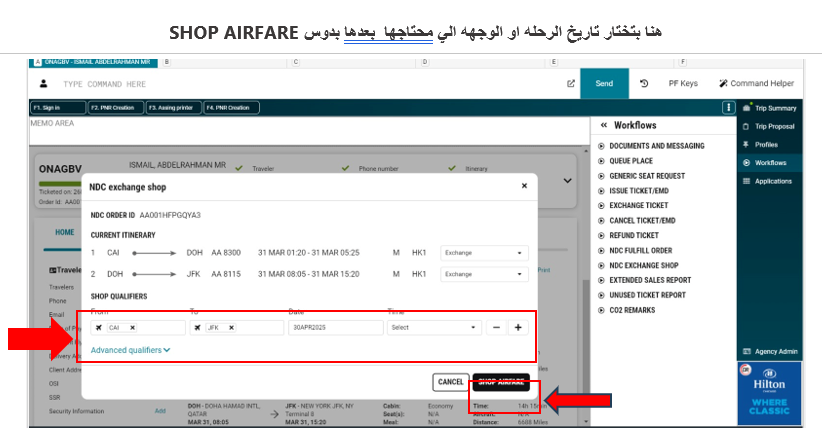The width and height of the screenshot is (822, 443).
Task: Click the F4. PNR Creation key
Action: coord(231,107)
